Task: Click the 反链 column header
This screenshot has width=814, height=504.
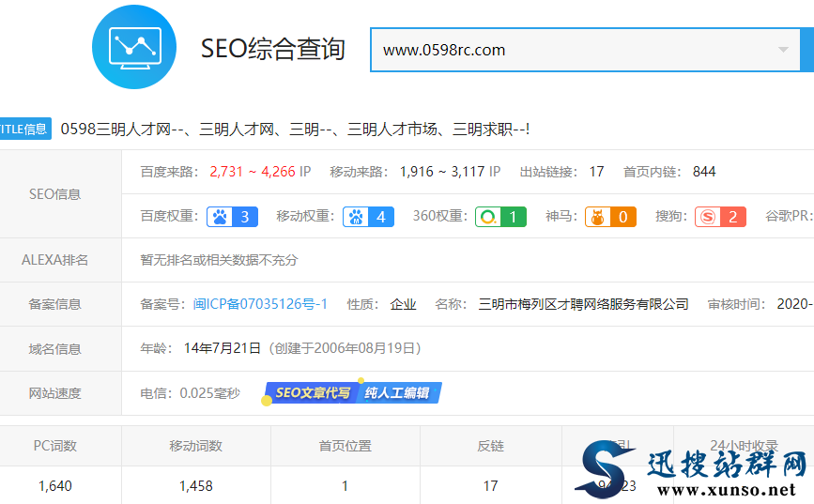Action: coord(491,446)
